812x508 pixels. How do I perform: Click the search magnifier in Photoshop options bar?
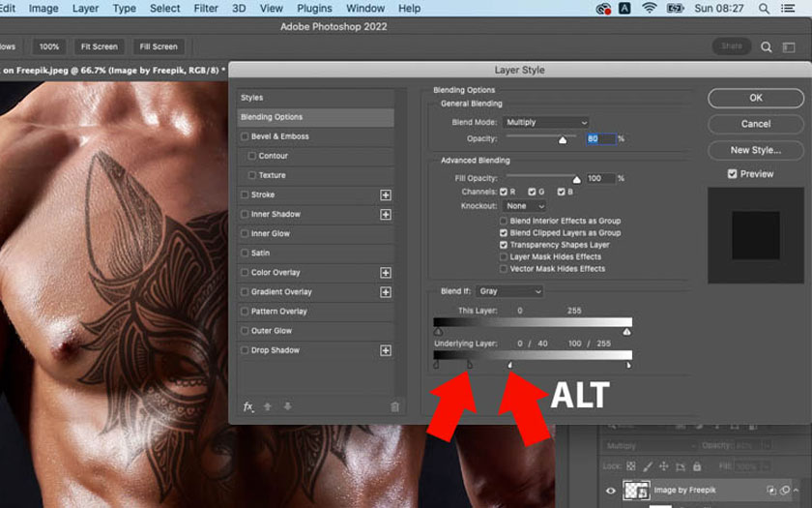pos(767,47)
